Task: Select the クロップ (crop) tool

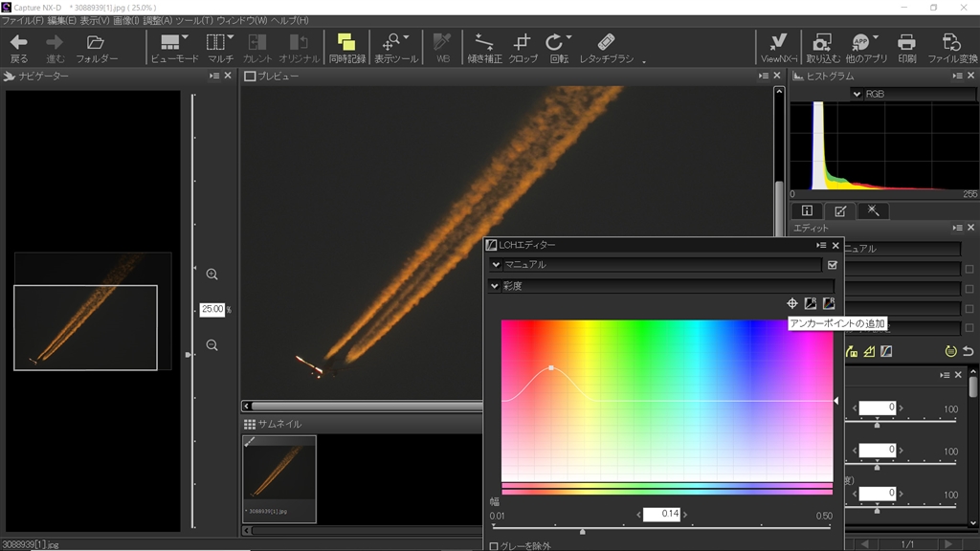Action: click(x=523, y=48)
